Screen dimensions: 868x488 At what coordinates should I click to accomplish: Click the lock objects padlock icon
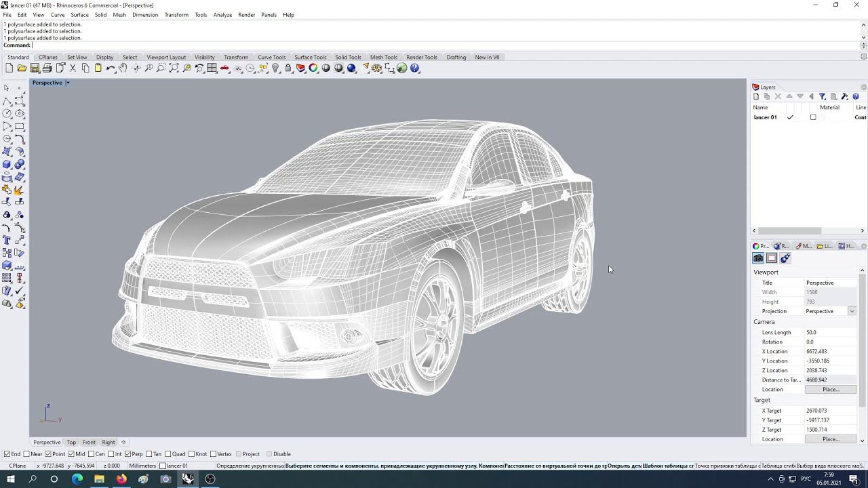288,68
